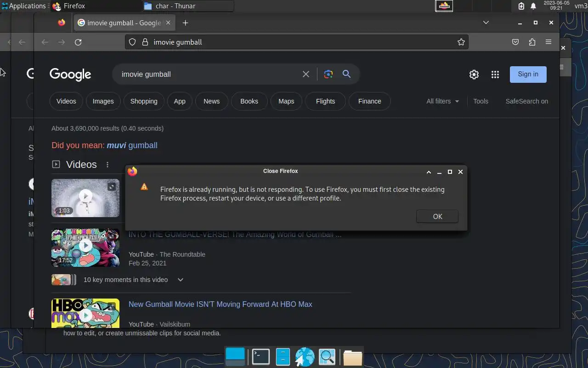Image resolution: width=588 pixels, height=368 pixels.
Task: Select the Books filter chip
Action: coord(249,101)
